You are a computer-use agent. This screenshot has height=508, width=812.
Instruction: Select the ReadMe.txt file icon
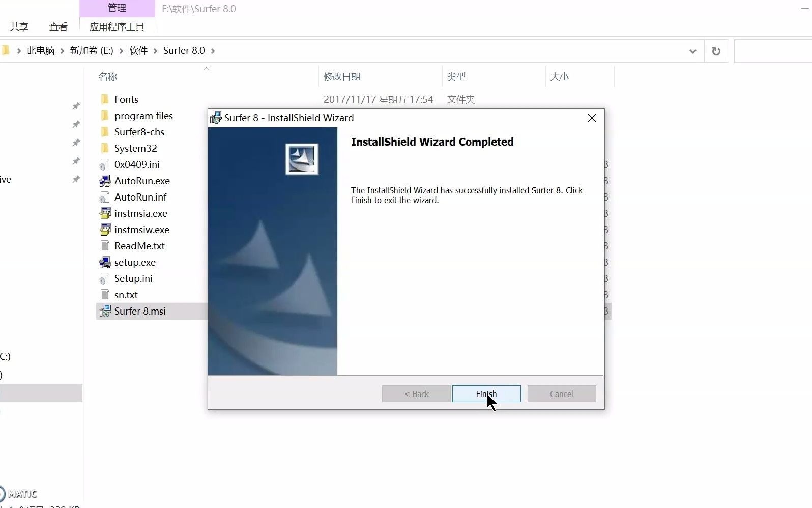105,246
